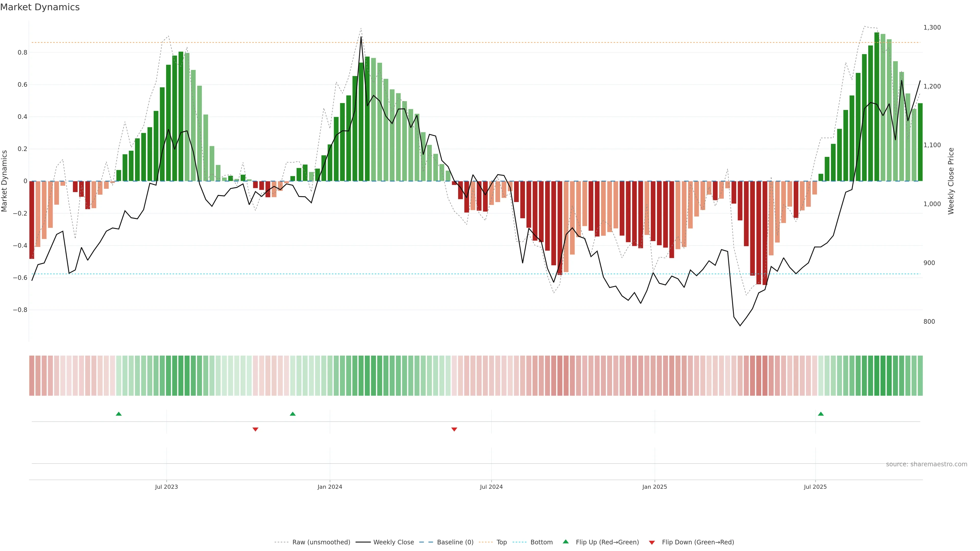This screenshot has height=551, width=980.
Task: Click the Top legend label
Action: [x=501, y=542]
